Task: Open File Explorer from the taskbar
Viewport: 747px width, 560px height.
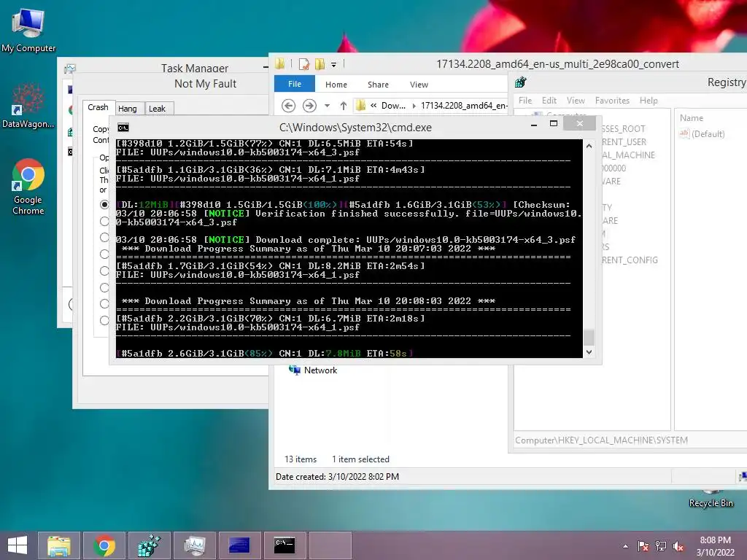Action: (x=58, y=545)
